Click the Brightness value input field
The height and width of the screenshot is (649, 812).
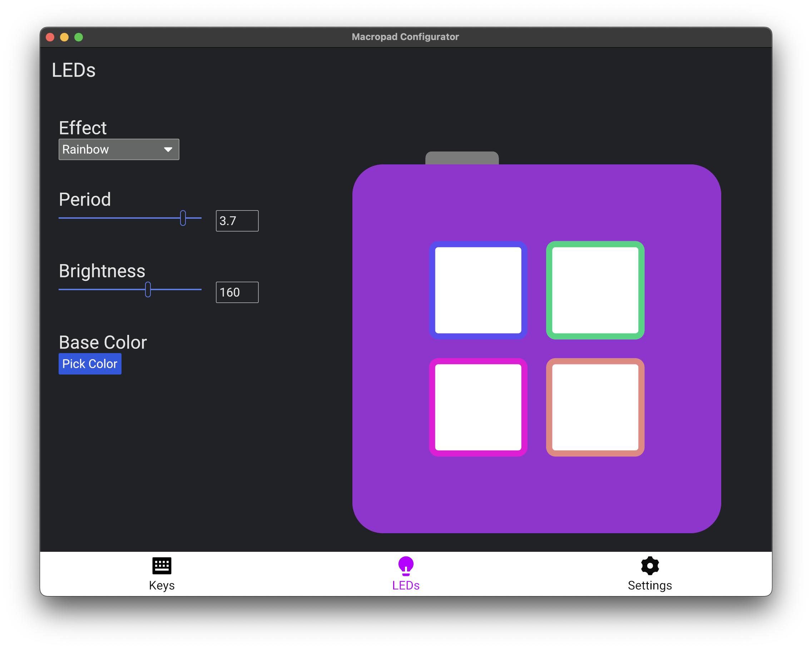237,291
